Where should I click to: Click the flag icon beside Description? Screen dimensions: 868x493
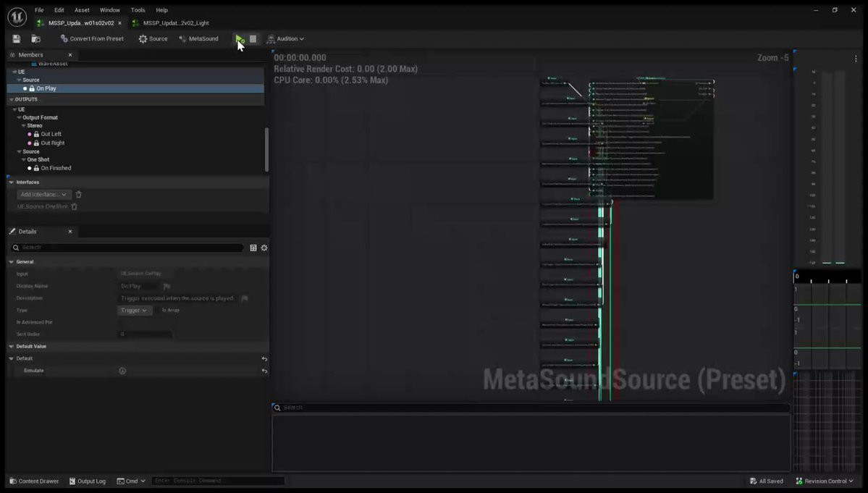click(x=244, y=298)
